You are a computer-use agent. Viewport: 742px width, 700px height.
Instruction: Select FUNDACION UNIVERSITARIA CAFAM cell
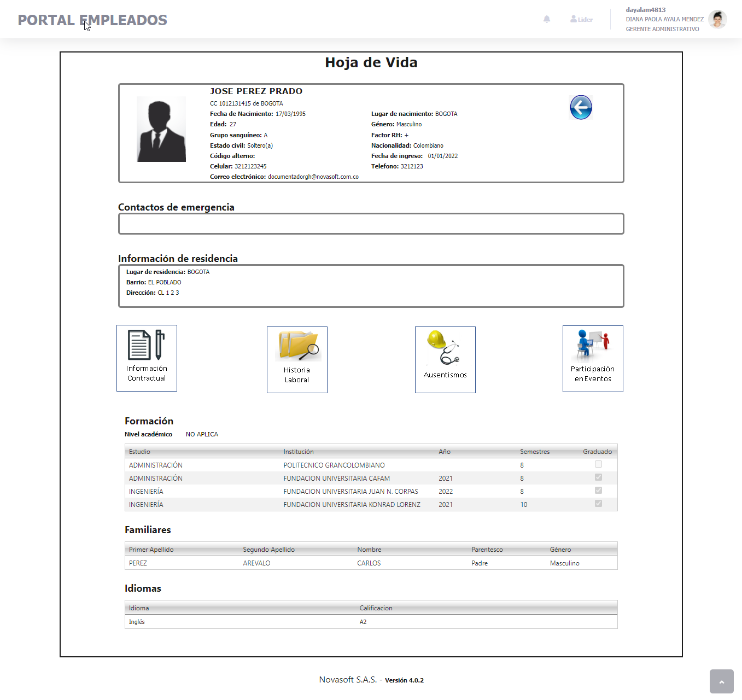(337, 479)
